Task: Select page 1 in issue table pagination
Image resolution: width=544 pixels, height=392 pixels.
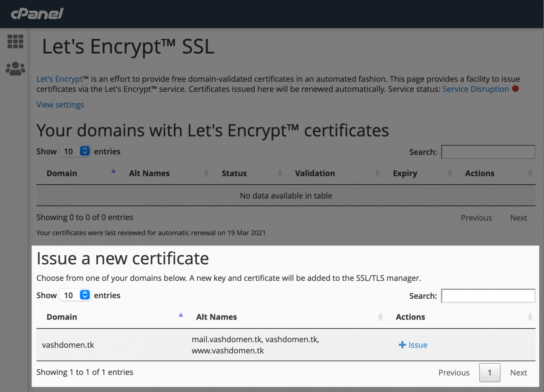Action: 489,373
